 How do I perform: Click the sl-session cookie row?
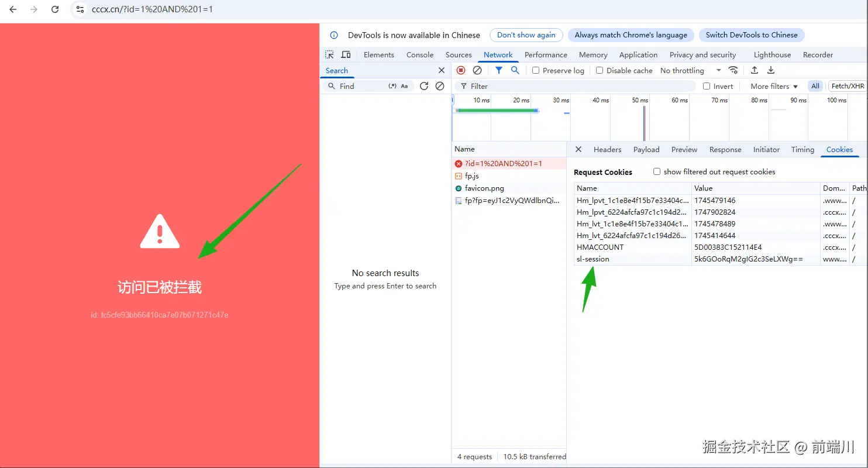(720, 259)
